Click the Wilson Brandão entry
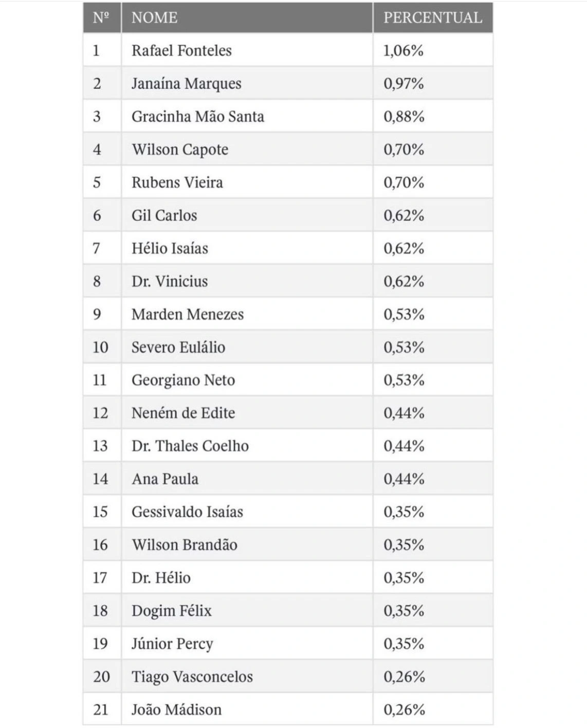The image size is (587, 728). pyautogui.click(x=185, y=544)
